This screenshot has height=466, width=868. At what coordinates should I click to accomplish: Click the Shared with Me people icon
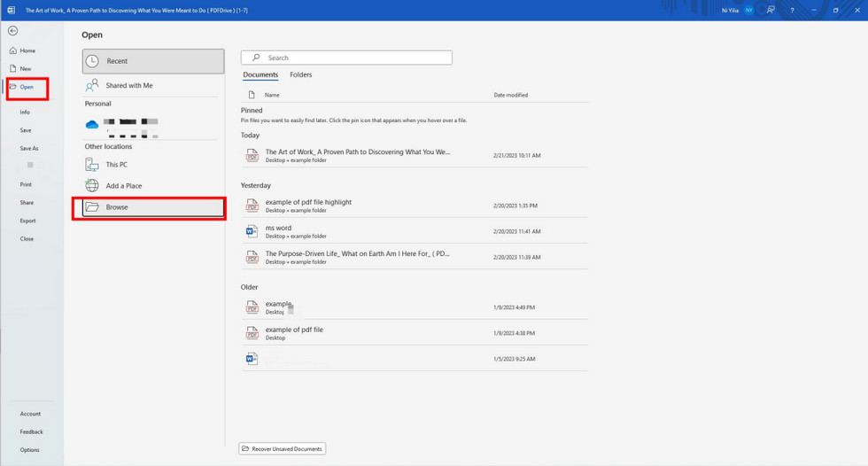click(92, 86)
